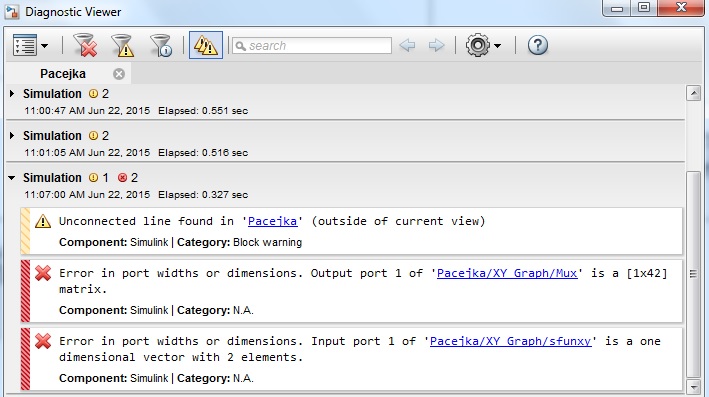This screenshot has width=709, height=397.
Task: Close the Pacejka tab
Action: pos(119,74)
